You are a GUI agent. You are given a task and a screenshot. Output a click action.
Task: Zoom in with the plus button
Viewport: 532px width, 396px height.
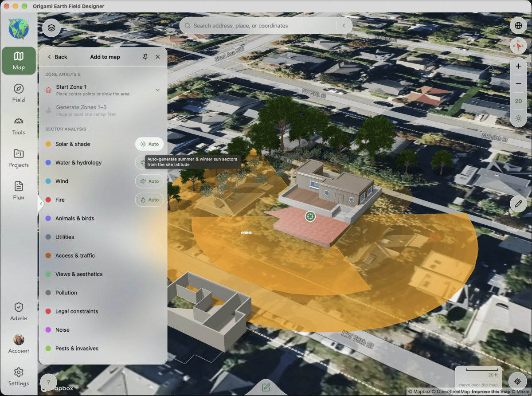518,67
